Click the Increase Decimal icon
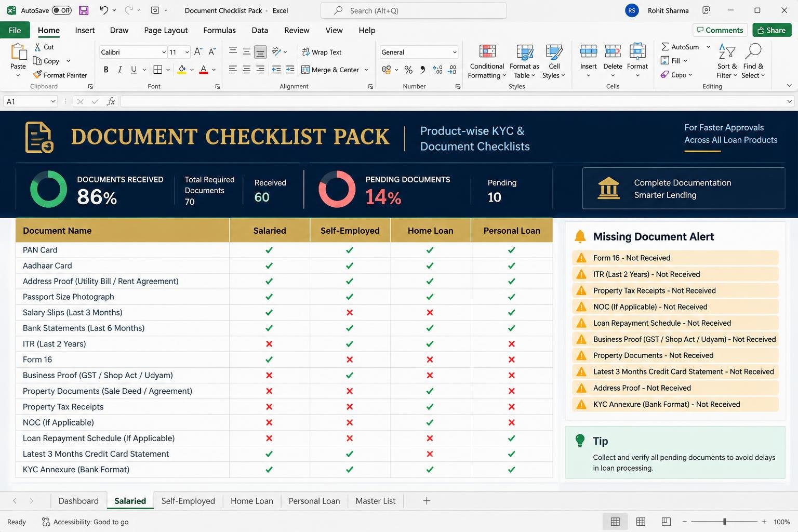 point(438,70)
